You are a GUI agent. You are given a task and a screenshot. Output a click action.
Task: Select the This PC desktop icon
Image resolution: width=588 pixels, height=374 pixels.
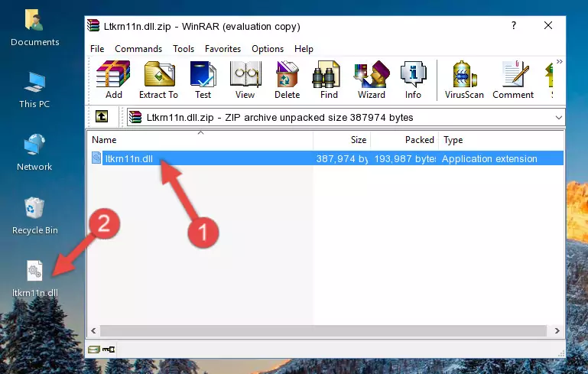(34, 90)
